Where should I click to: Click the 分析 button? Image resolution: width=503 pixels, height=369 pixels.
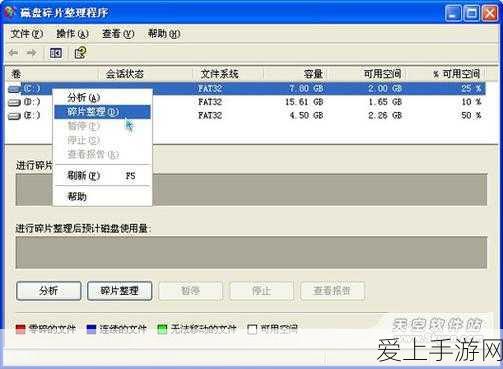point(49,291)
